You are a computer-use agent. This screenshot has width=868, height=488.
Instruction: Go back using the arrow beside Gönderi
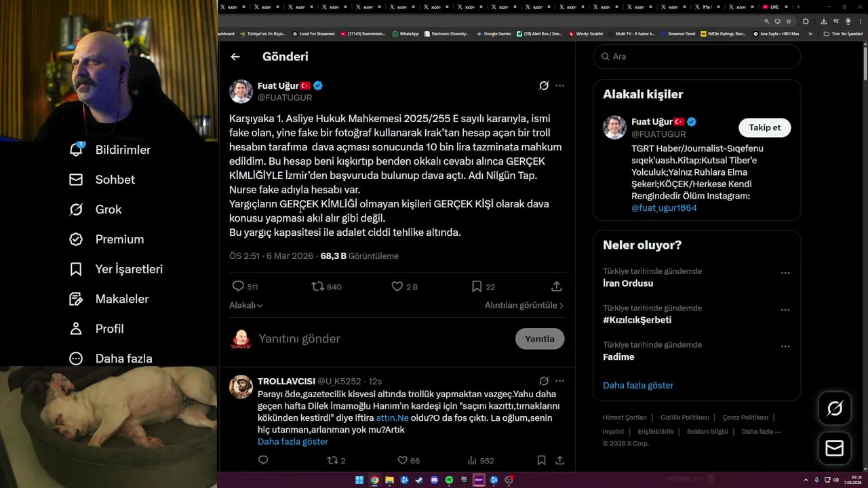(235, 57)
